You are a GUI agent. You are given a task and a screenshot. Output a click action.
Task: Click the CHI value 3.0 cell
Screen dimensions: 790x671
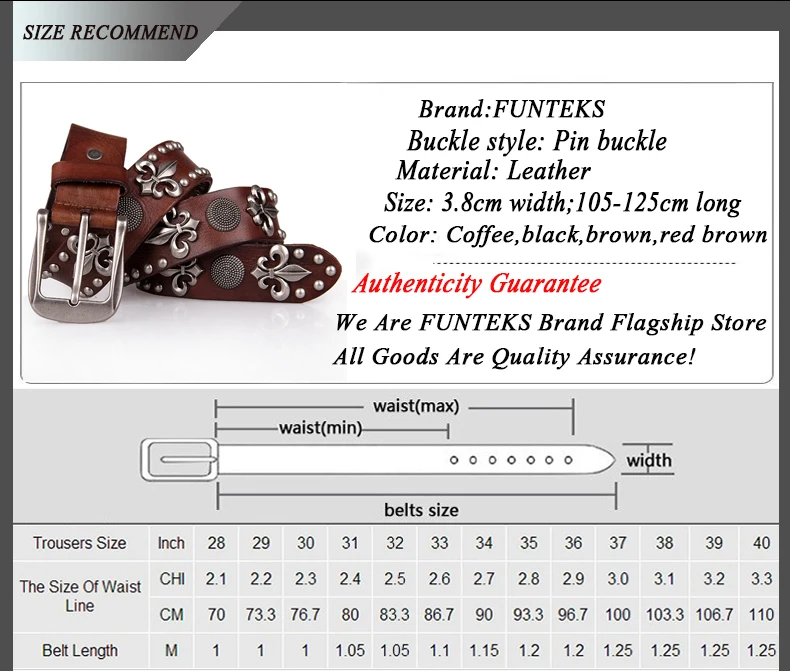click(x=618, y=579)
